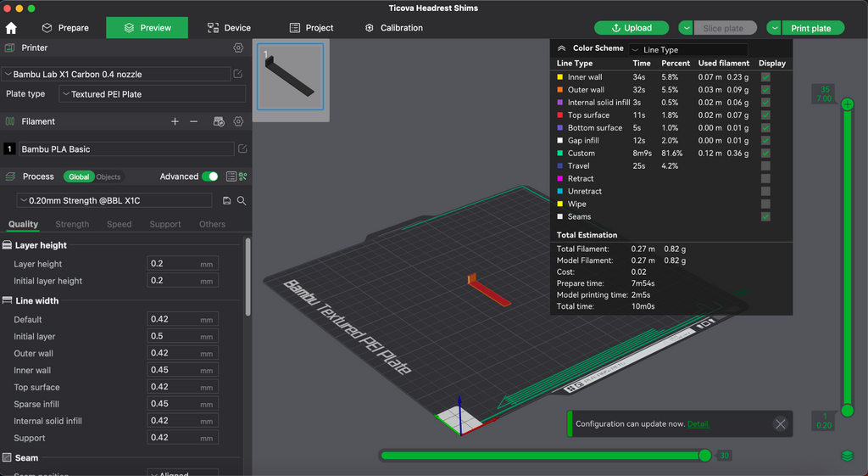
Task: Save the current process preset
Action: [x=226, y=200]
